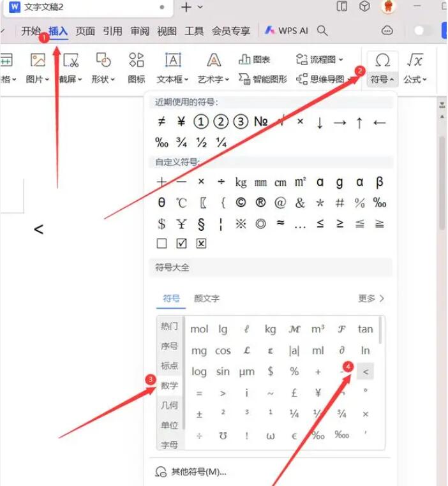Viewport: 448px width, 486px height.
Task: Click the search magnifier icon
Action: click(323, 31)
